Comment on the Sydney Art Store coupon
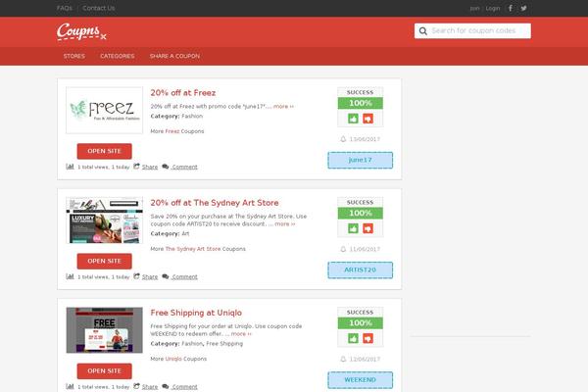Screen dimensions: 588x392 pos(184,276)
